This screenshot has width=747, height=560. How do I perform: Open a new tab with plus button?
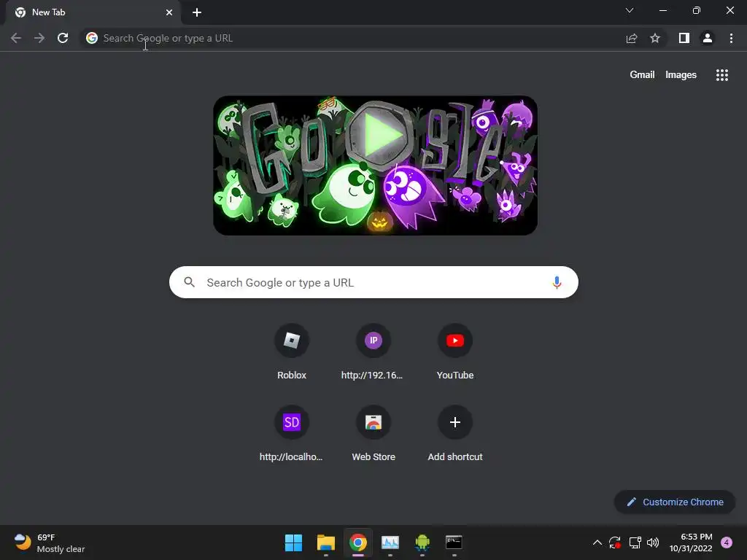(197, 12)
